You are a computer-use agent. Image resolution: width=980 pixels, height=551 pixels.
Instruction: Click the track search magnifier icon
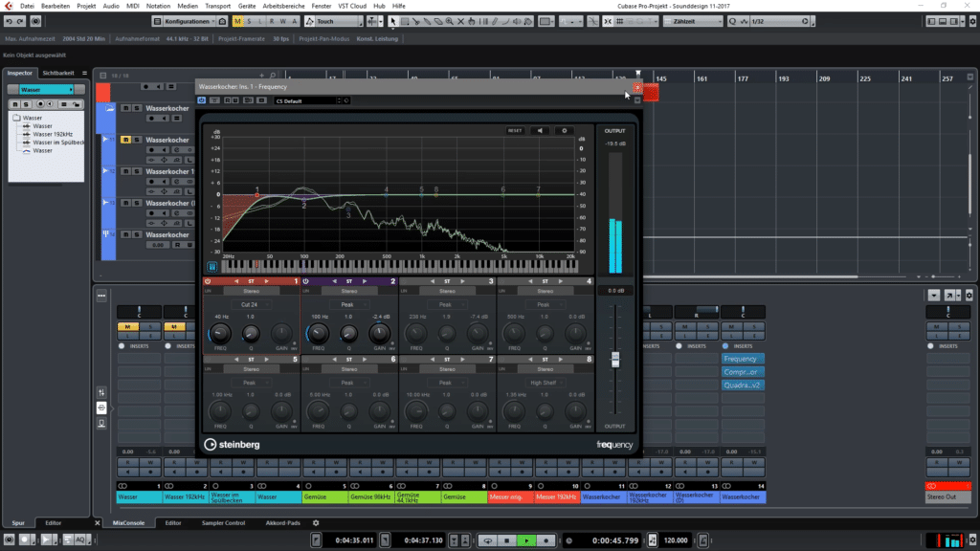pyautogui.click(x=273, y=76)
